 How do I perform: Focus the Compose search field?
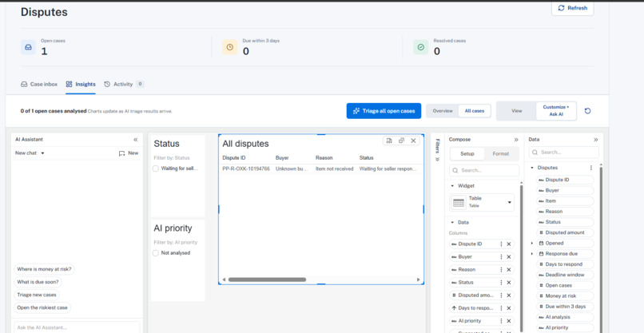(x=484, y=170)
